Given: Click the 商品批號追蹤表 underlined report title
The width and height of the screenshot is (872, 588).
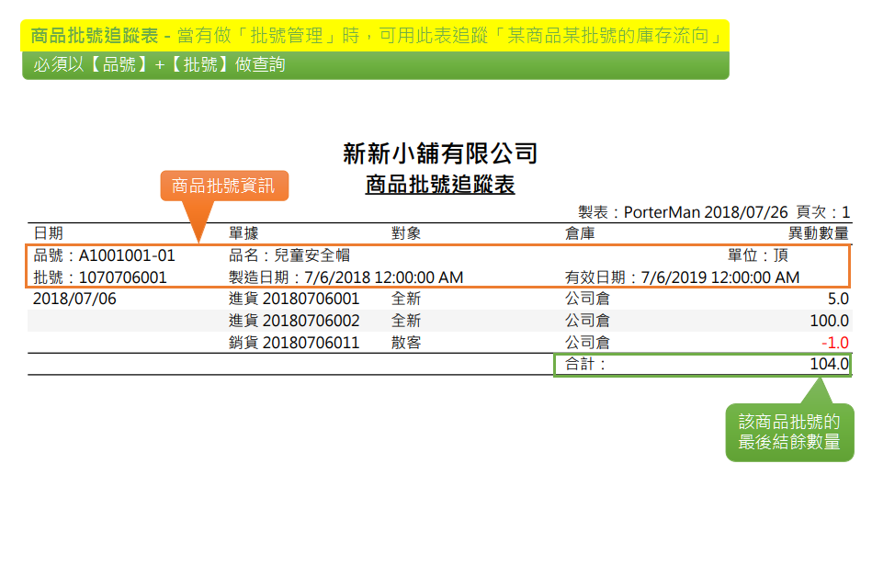Looking at the screenshot, I should (x=439, y=185).
